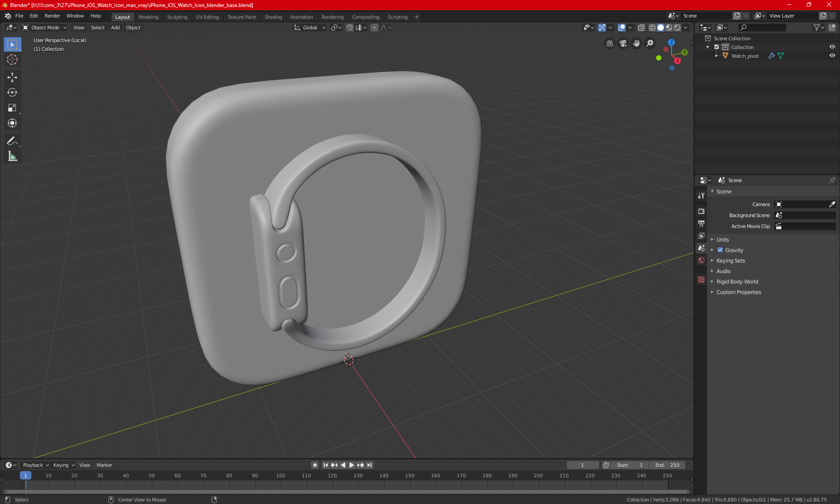The height and width of the screenshot is (504, 840).
Task: Switch to wireframe shading mode
Action: pos(652,28)
